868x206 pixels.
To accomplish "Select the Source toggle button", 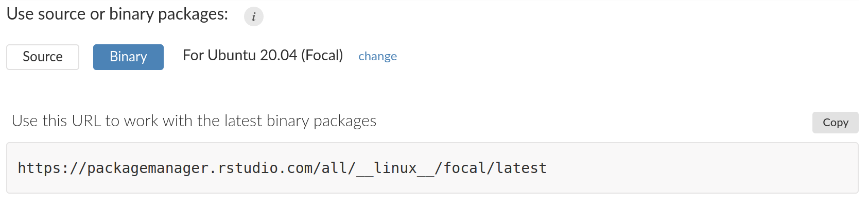I will [43, 57].
